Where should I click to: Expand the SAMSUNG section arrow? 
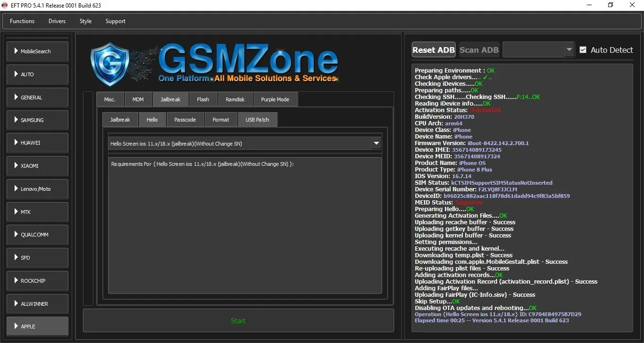click(17, 120)
